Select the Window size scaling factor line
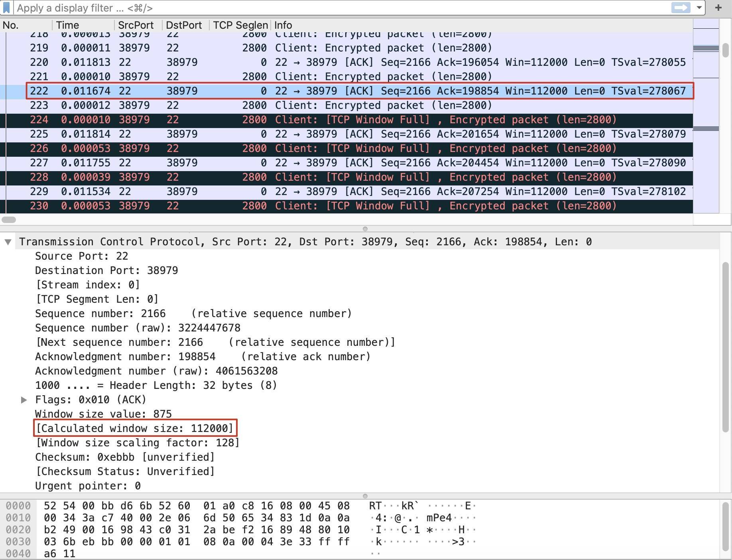Screen dimensions: 732x560 coord(138,443)
